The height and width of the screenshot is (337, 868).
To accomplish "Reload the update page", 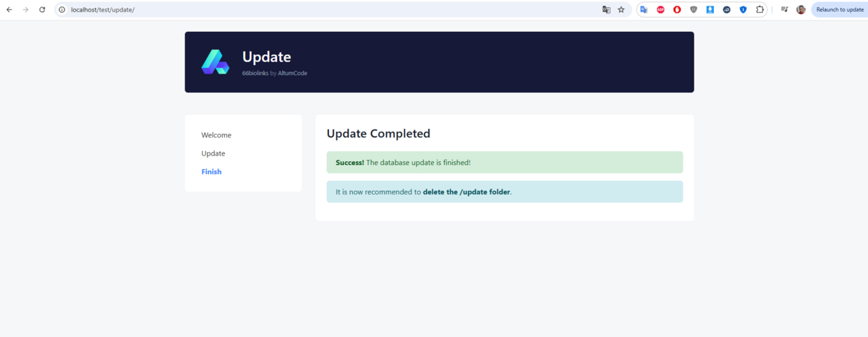I will [42, 9].
